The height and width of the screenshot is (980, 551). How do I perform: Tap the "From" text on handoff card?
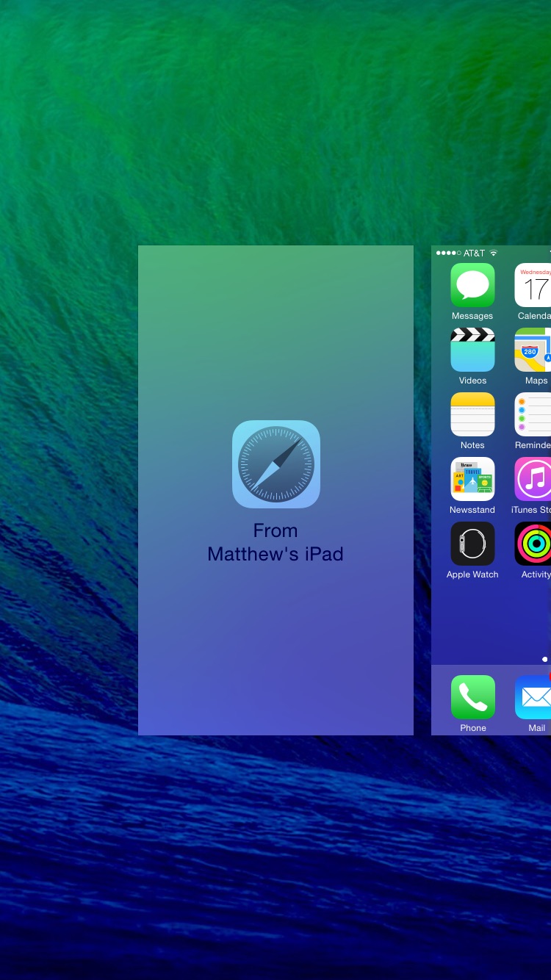click(275, 530)
